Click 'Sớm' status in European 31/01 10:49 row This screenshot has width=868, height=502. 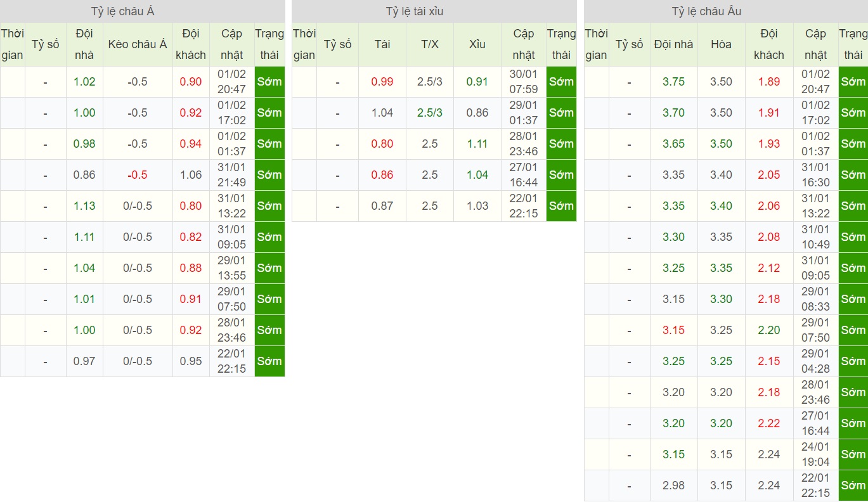(x=853, y=237)
